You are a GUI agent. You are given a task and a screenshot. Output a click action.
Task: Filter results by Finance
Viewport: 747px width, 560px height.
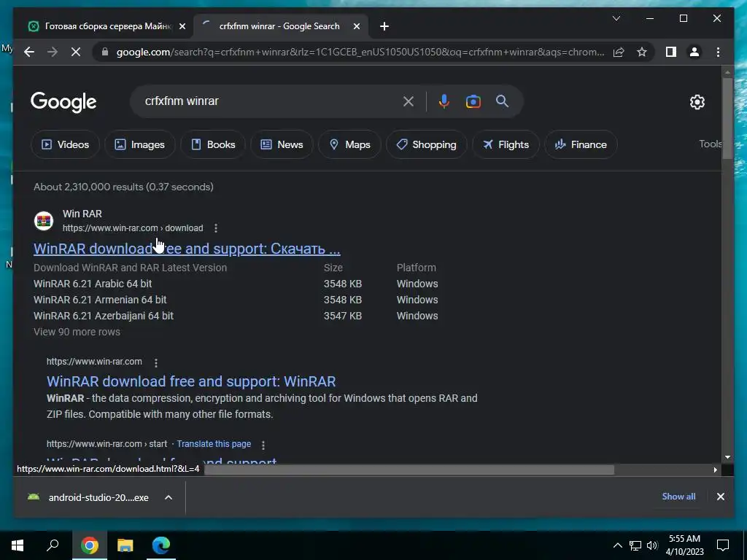(581, 144)
